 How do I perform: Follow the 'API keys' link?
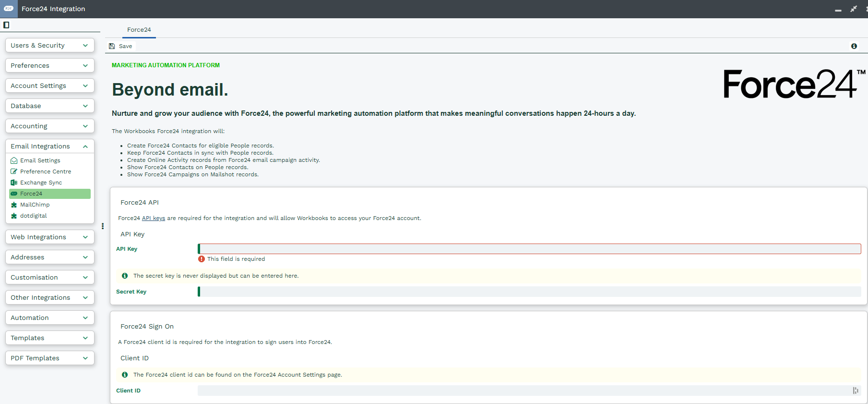[x=154, y=218]
